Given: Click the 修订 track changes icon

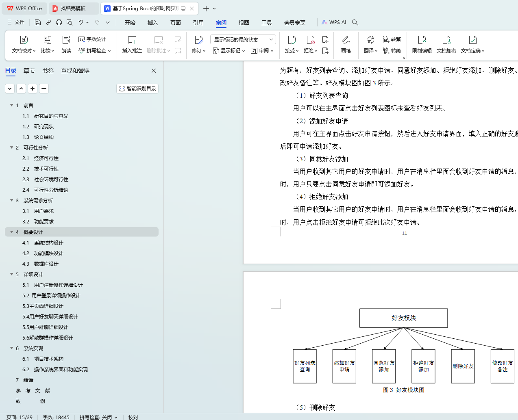Looking at the screenshot, I should 199,40.
